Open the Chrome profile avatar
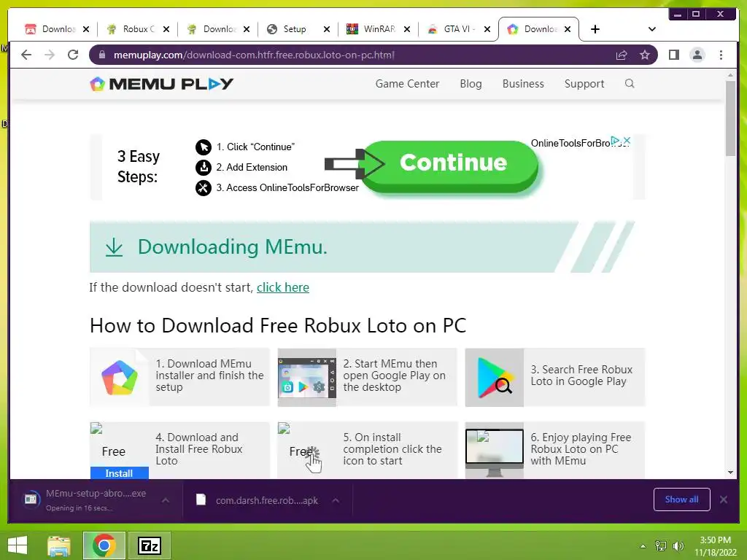747x560 pixels. point(697,55)
